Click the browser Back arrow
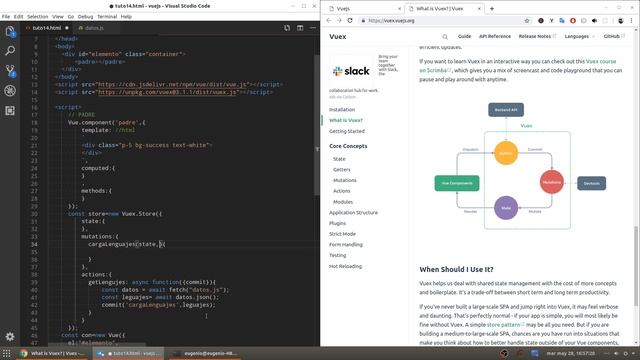 coord(329,20)
